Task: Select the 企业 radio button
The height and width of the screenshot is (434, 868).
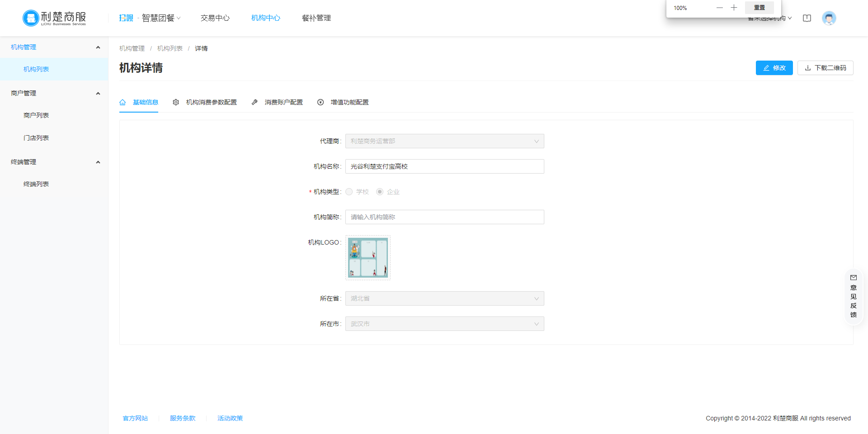Action: point(380,192)
